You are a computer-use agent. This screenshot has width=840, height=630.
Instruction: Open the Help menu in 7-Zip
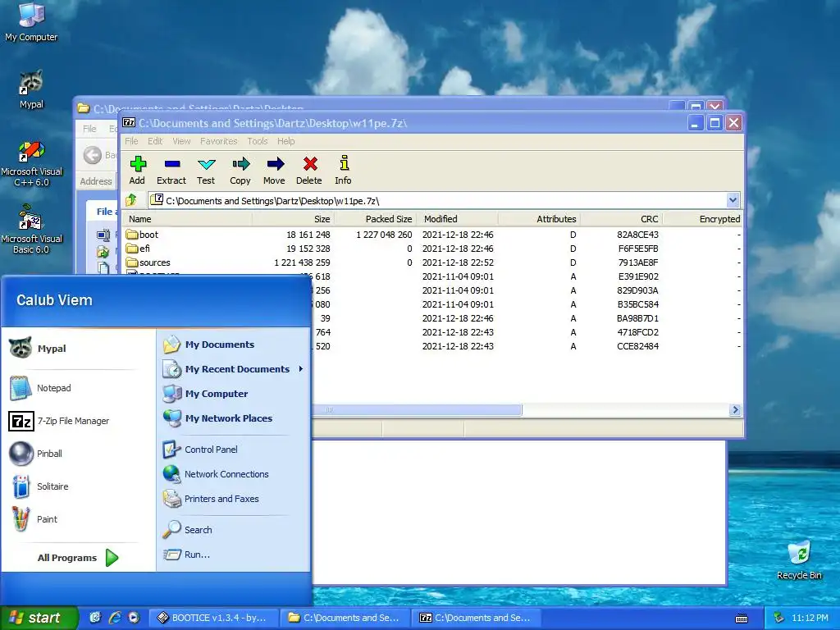click(285, 141)
